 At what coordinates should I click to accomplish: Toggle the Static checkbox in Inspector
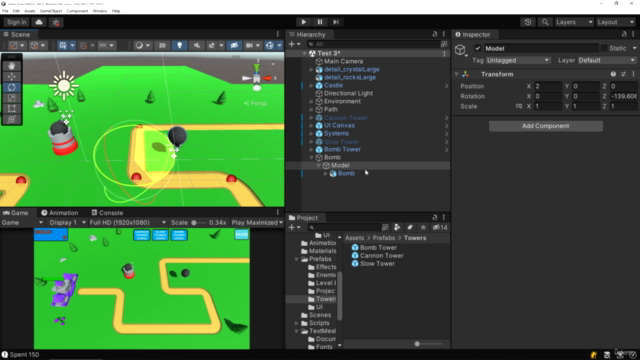coord(604,48)
